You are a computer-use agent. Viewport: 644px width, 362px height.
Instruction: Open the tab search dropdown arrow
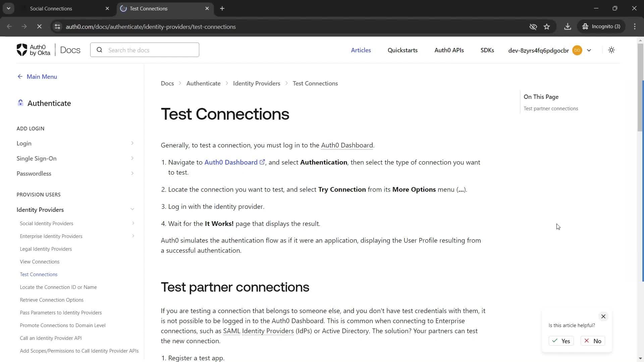pos(8,8)
